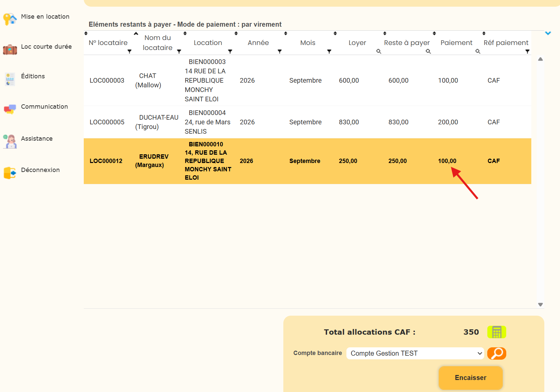
Task: Click the Communication speech bubbles icon
Action: point(10,109)
